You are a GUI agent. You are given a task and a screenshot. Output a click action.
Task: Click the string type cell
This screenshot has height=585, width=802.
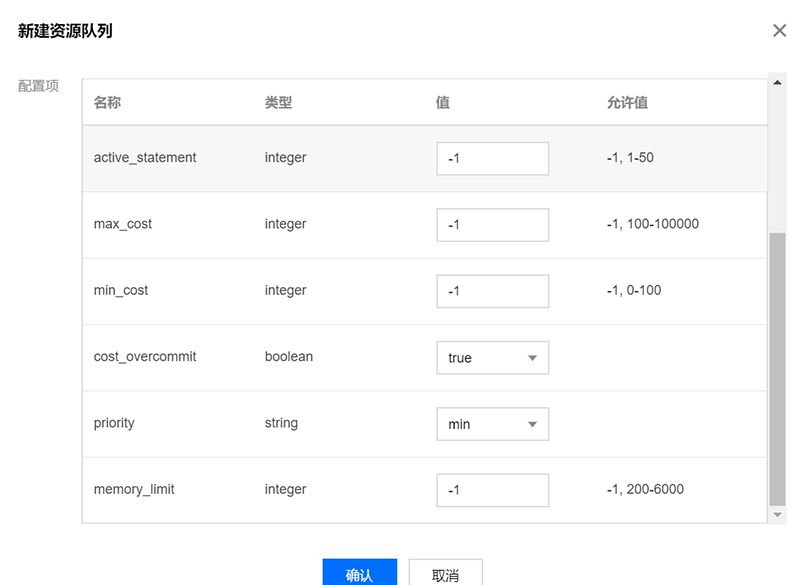pos(281,423)
